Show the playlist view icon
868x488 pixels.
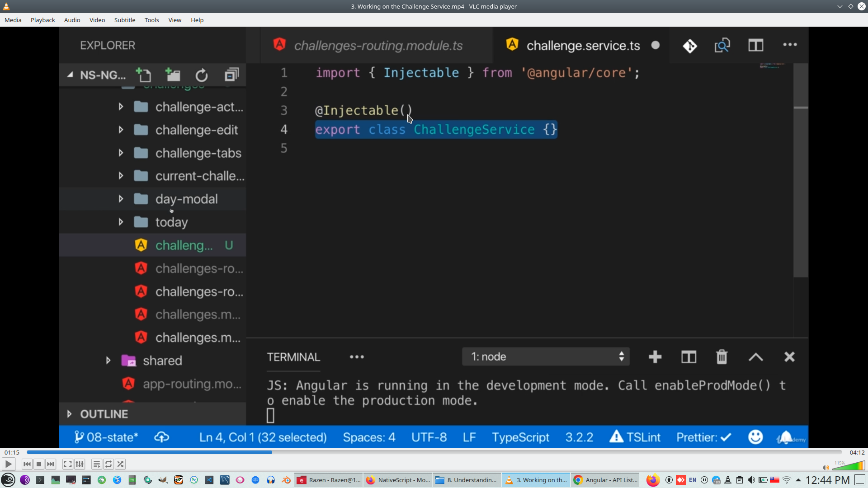click(96, 464)
